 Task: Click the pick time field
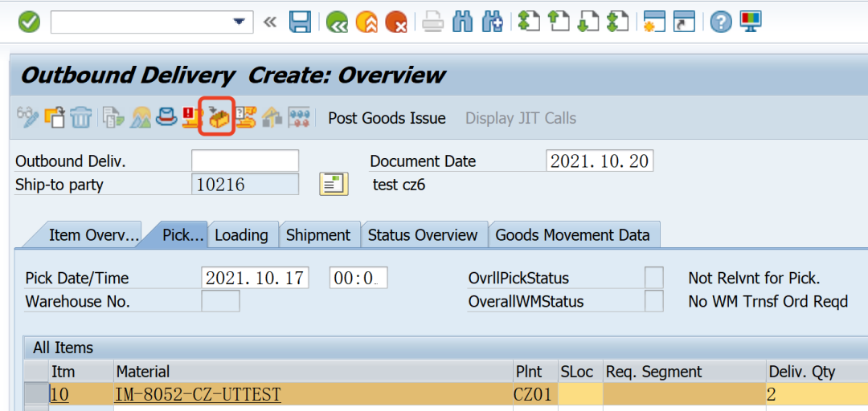(358, 277)
